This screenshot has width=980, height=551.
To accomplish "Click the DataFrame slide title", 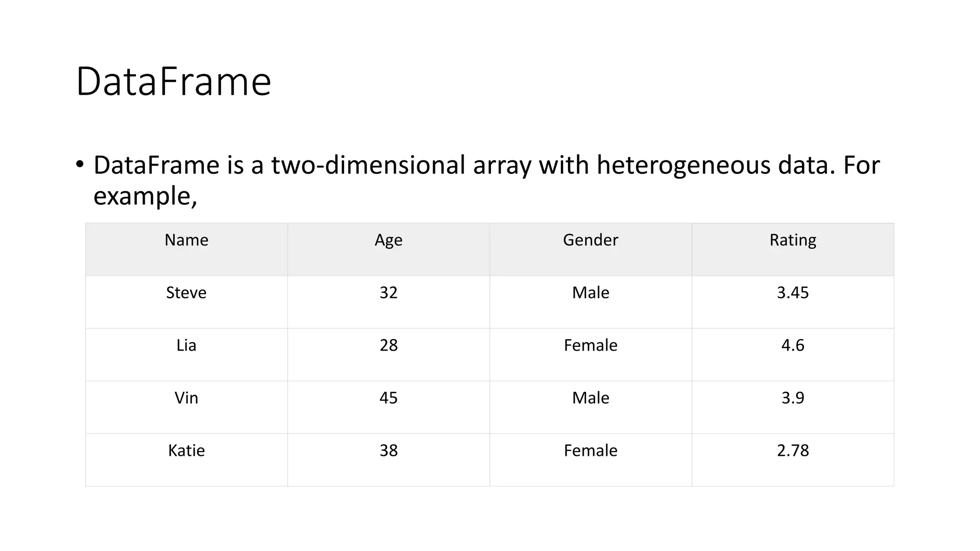I will [173, 82].
